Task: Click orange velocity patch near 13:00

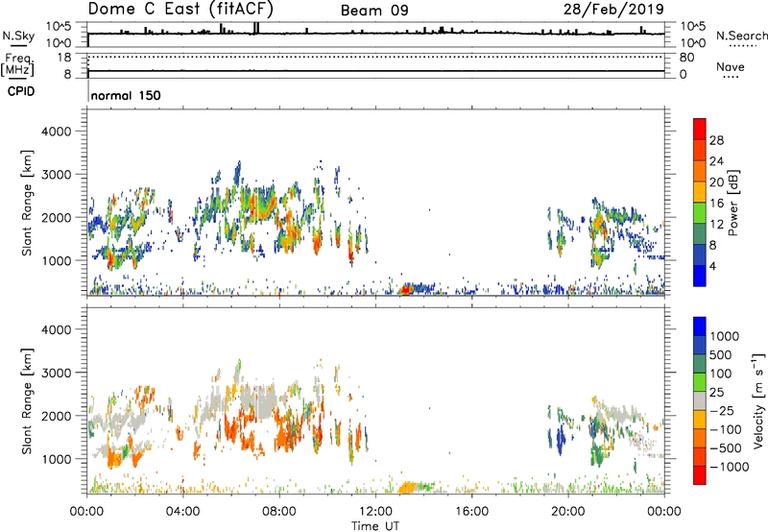Action: click(x=407, y=488)
